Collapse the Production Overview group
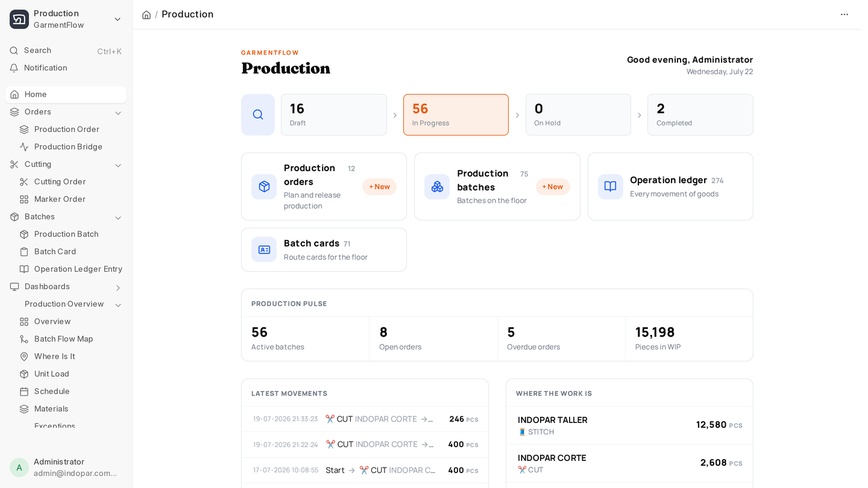The image size is (868, 488). pos(118,305)
